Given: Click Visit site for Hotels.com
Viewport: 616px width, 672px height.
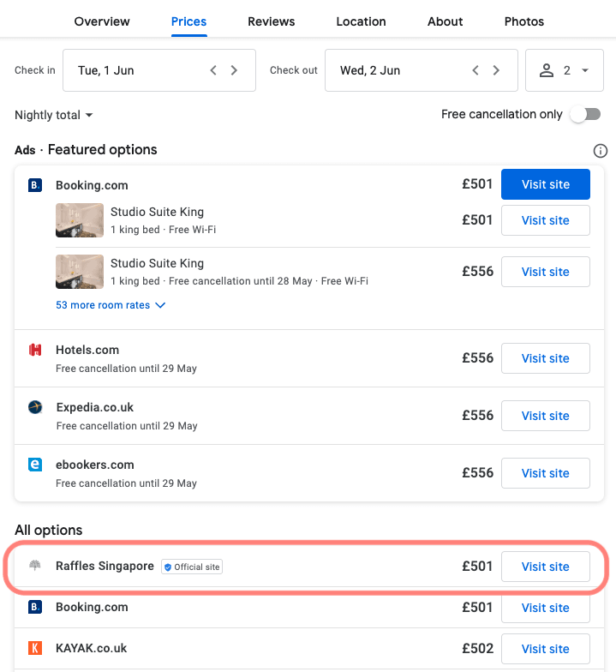Looking at the screenshot, I should tap(545, 358).
